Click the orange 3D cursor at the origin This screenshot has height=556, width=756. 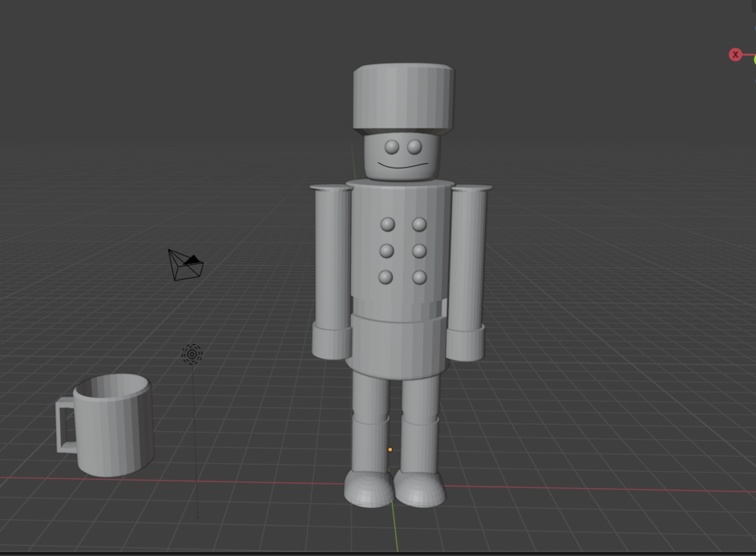(389, 450)
